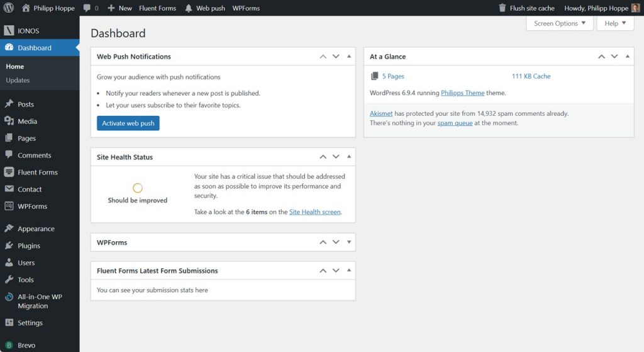Move Site Health Status panel up
Screen dimensions: 644x352
(323, 157)
